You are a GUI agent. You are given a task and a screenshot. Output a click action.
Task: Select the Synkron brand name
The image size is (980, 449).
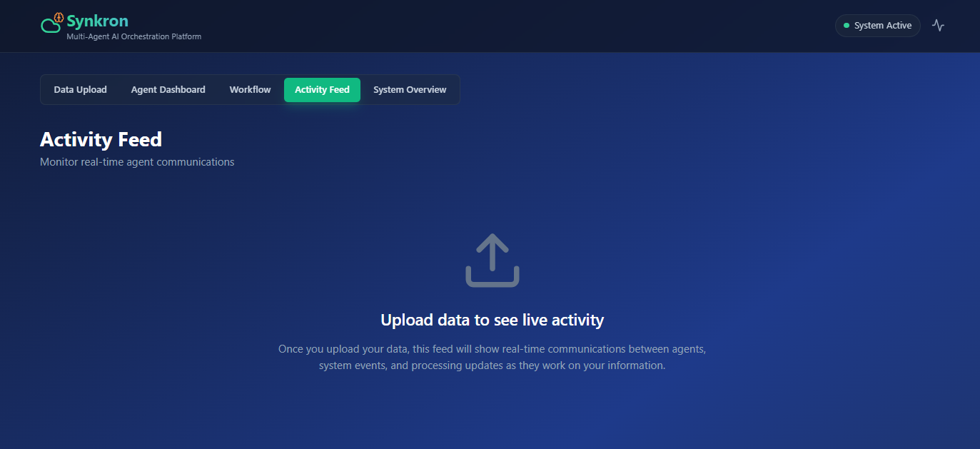point(97,21)
